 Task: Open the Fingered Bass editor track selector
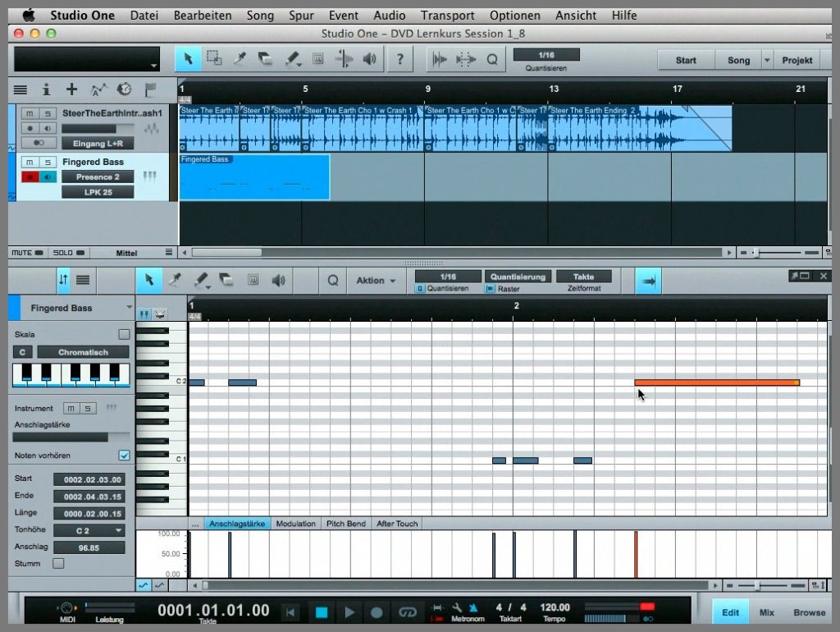(78, 309)
